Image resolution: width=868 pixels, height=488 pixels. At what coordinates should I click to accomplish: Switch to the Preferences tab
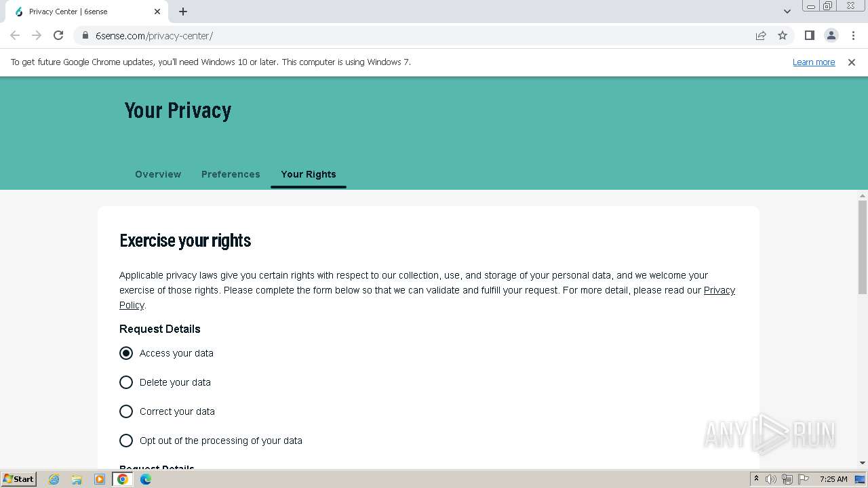[x=231, y=174]
